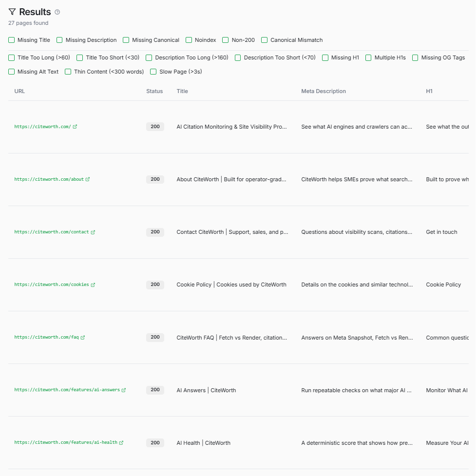Check the Noindex filter
Screen dimensions: 476x476
(189, 40)
